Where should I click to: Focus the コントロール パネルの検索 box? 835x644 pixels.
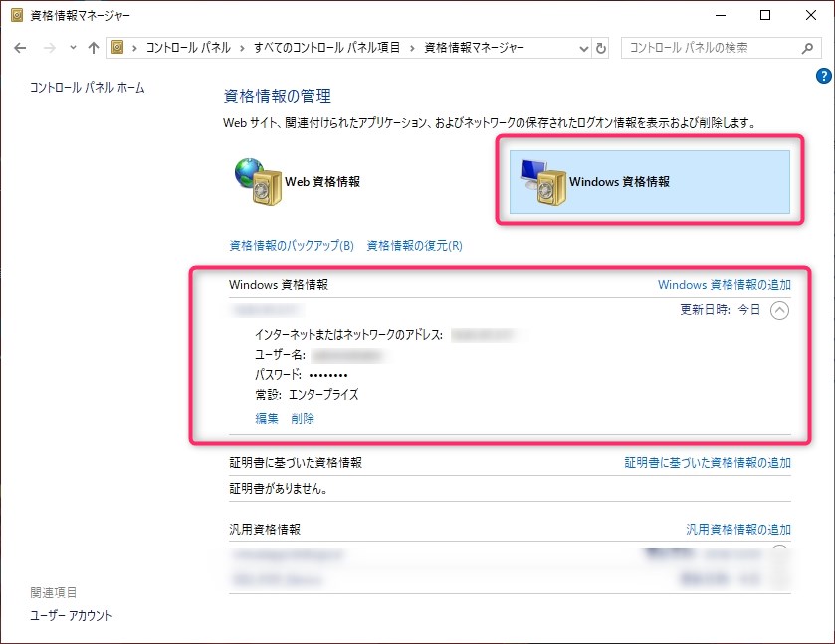tap(721, 48)
